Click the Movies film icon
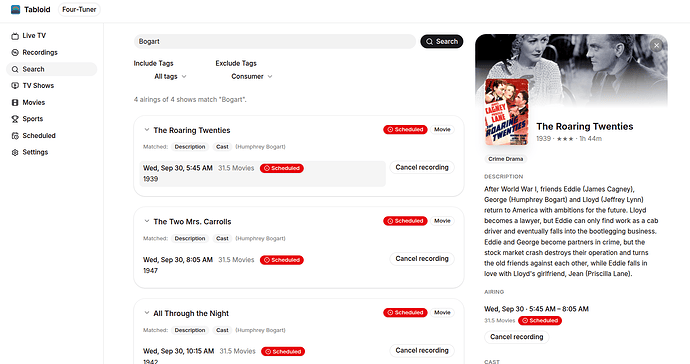The width and height of the screenshot is (690, 364). [15, 102]
